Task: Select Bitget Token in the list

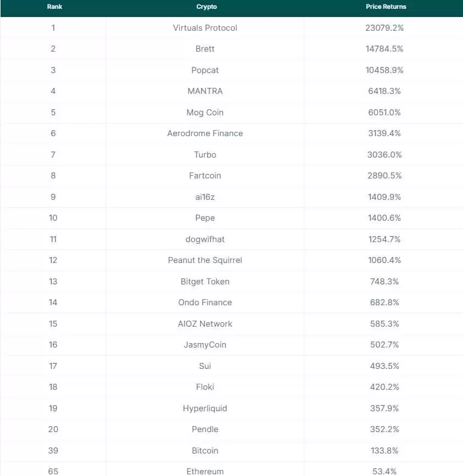Action: (205, 282)
